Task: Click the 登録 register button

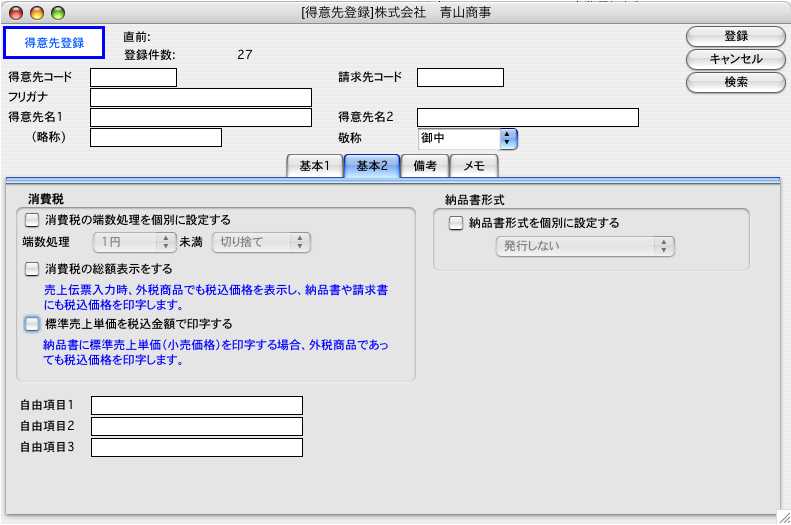Action: (735, 36)
